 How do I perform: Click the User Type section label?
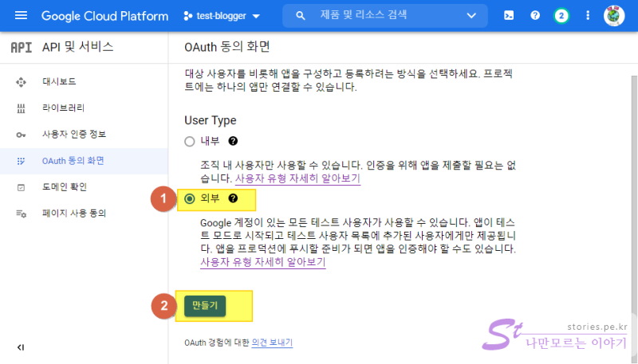point(211,120)
